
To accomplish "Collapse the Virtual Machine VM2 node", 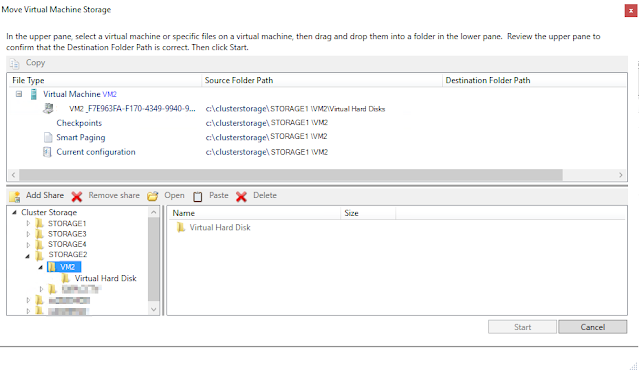I will pos(19,94).
